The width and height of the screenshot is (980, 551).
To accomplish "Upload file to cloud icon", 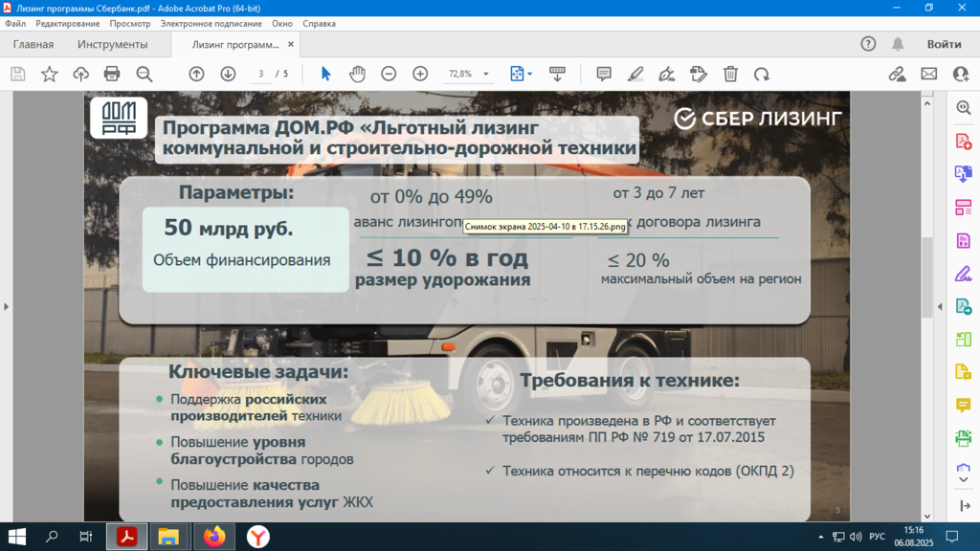I will 80,74.
